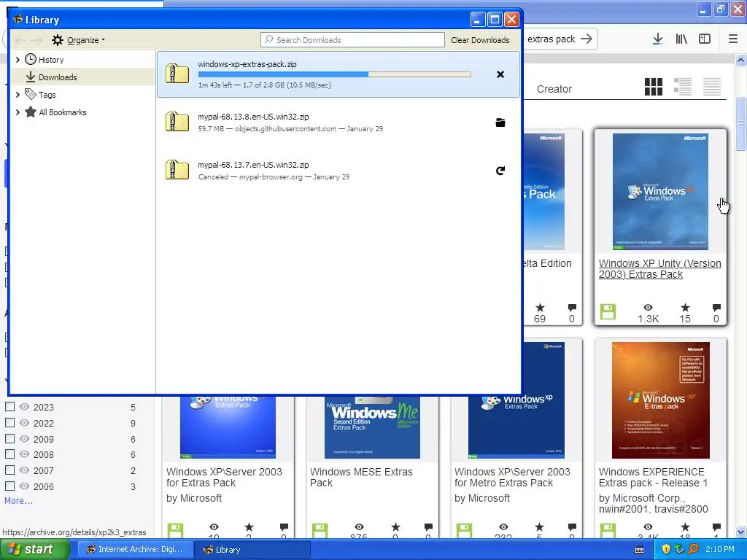Expand the All Bookmarks tree node
747x560 pixels.
pos(18,112)
